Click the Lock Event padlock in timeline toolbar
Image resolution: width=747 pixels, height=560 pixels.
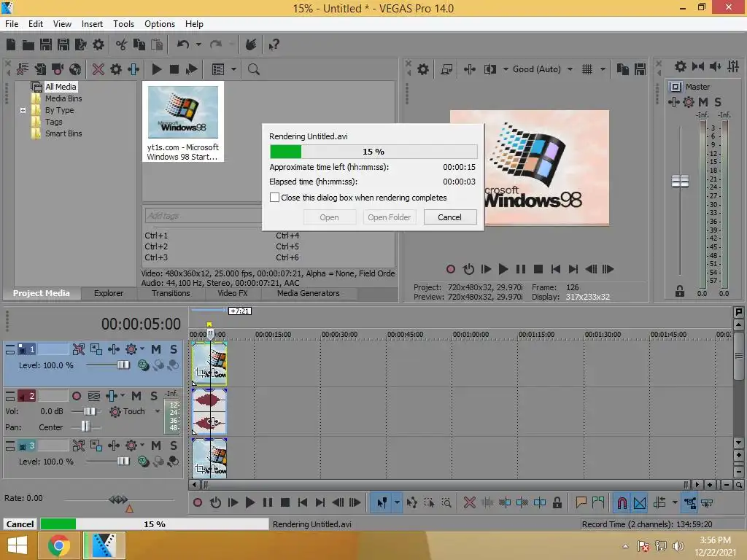coord(557,502)
